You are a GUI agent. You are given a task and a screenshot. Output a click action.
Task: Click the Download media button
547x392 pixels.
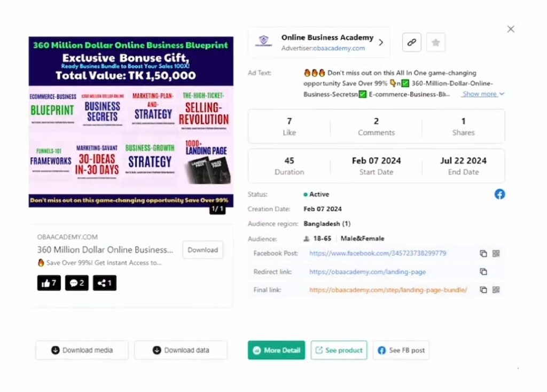[x=82, y=350]
